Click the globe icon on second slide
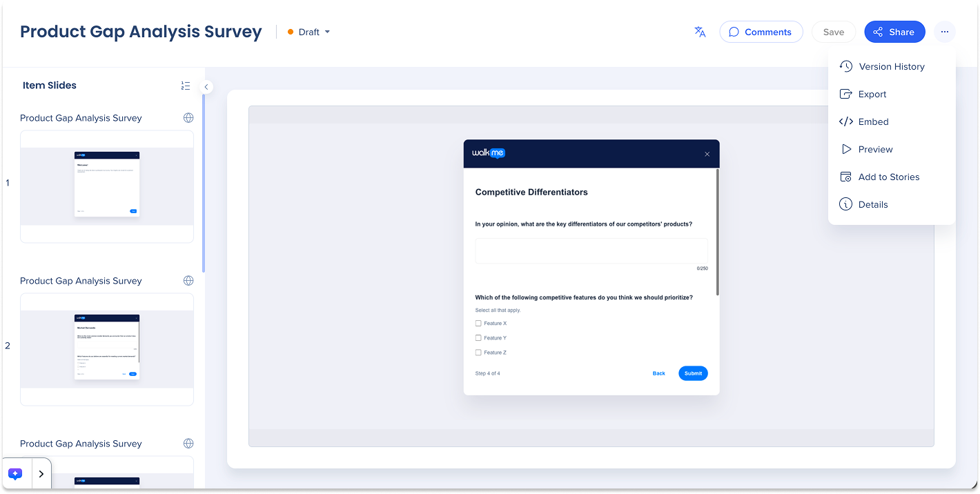The height and width of the screenshot is (494, 980). (x=188, y=281)
